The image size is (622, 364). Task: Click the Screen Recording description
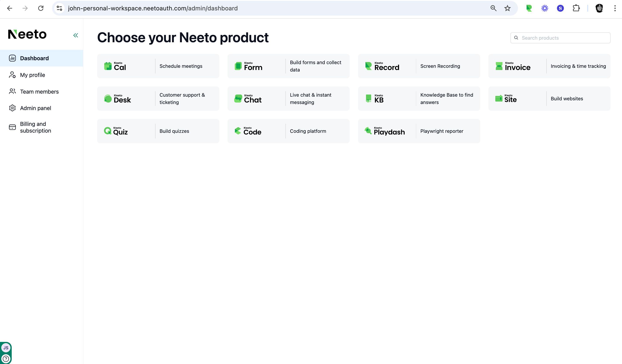click(440, 66)
